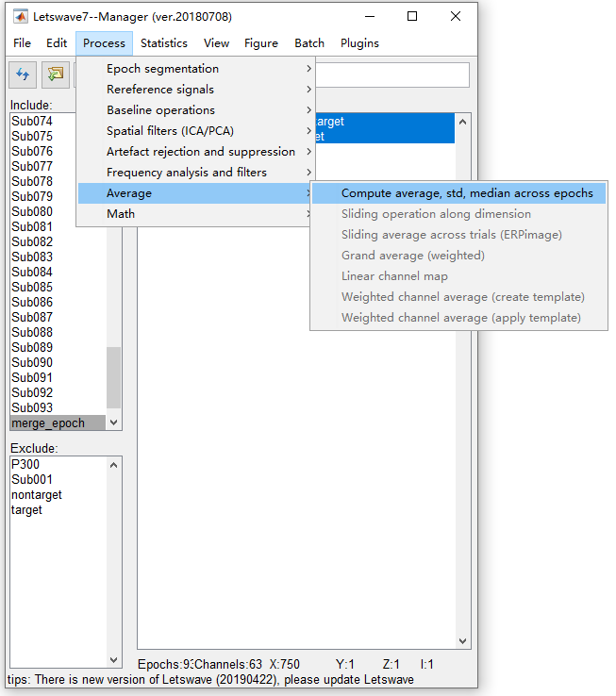Click Include list scroll down arrow

pyautogui.click(x=114, y=423)
